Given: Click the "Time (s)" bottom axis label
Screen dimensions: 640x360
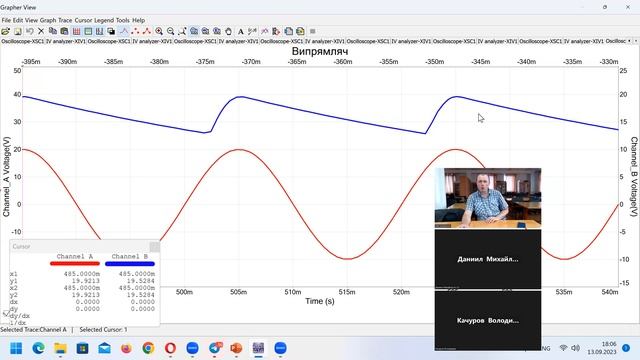Looking at the screenshot, I should pyautogui.click(x=320, y=301).
